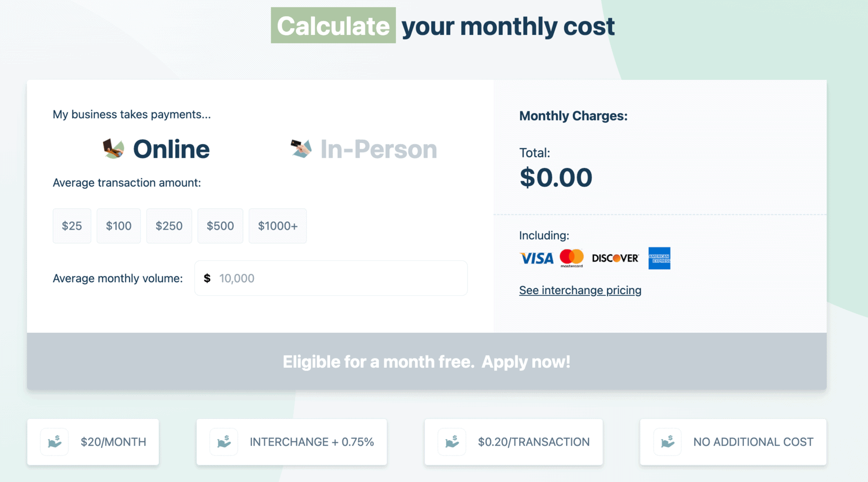Click the coin icon next to NO ADDITIONAL COST
868x482 pixels.
(x=668, y=441)
